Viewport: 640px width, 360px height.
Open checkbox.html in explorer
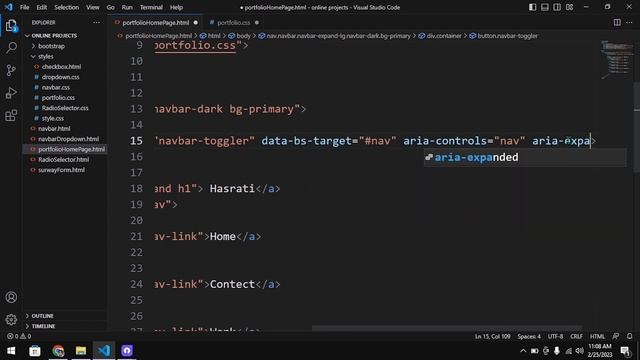tap(61, 67)
